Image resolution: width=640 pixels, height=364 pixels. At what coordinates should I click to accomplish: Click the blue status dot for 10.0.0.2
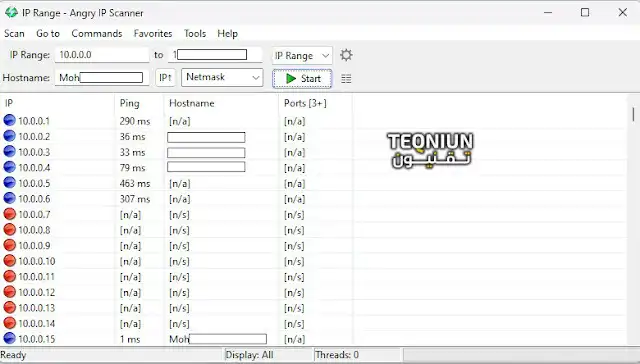coord(9,136)
